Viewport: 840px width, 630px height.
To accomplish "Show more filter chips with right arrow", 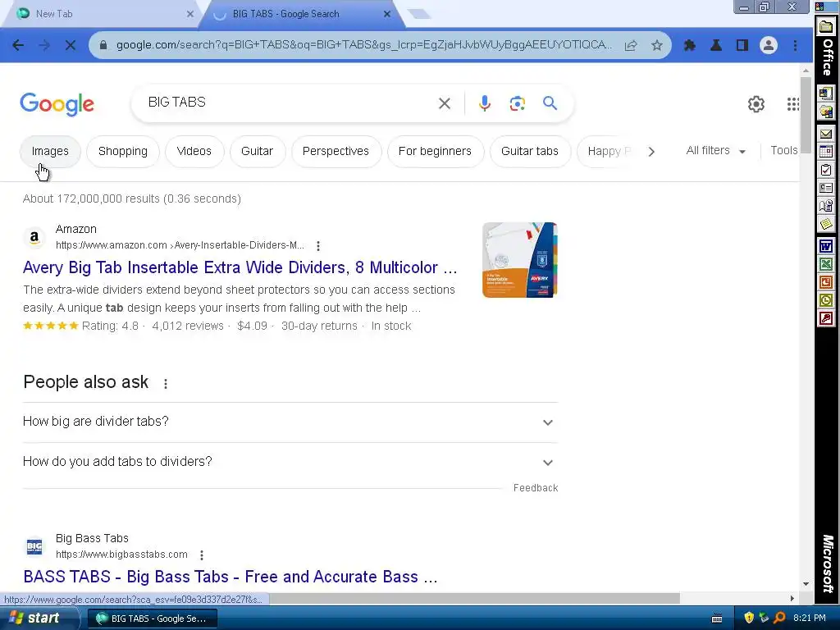I will click(x=651, y=152).
